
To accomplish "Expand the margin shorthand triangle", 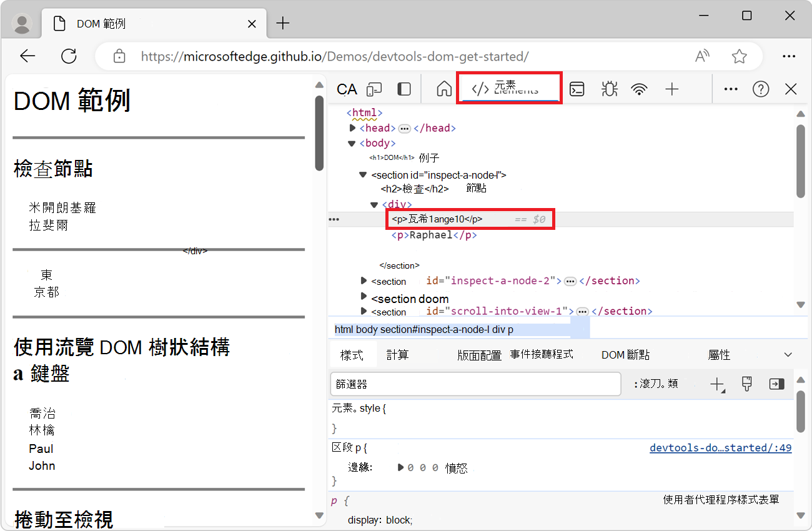I will click(401, 467).
